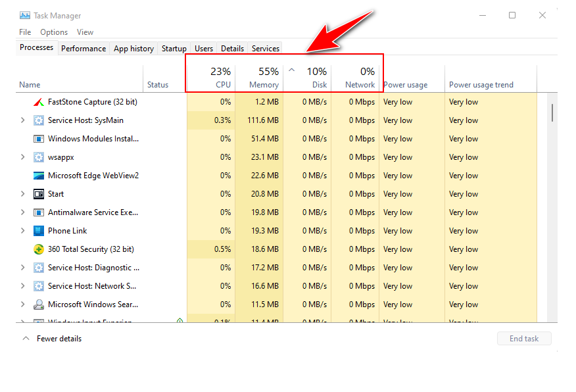
Task: Click the Microsoft Edge WebView2 icon
Action: (x=39, y=176)
